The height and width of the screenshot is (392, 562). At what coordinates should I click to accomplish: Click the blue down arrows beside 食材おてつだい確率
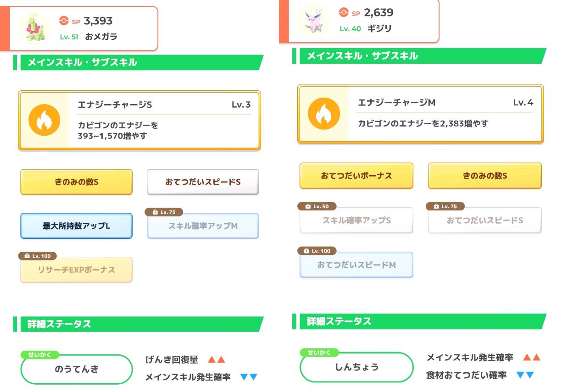pyautogui.click(x=525, y=375)
